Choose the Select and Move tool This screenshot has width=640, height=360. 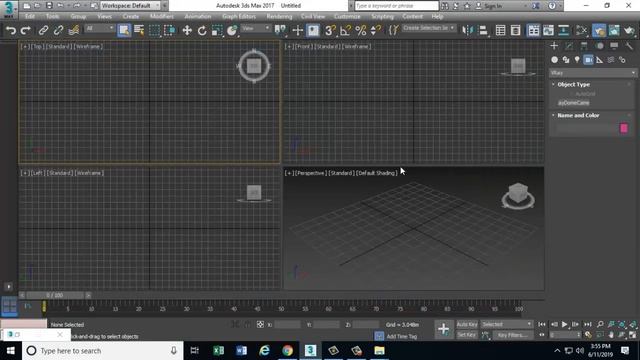187,30
